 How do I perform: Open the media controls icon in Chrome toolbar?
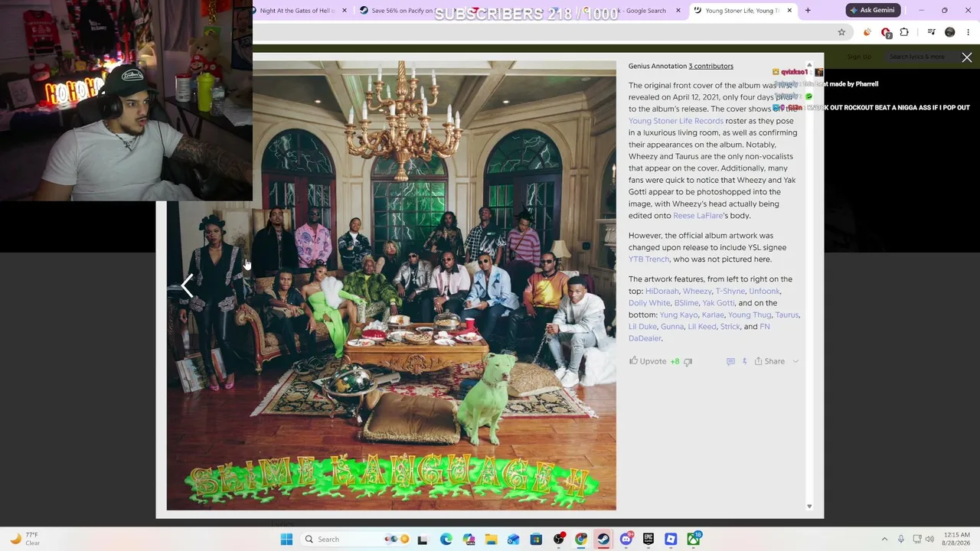click(931, 32)
